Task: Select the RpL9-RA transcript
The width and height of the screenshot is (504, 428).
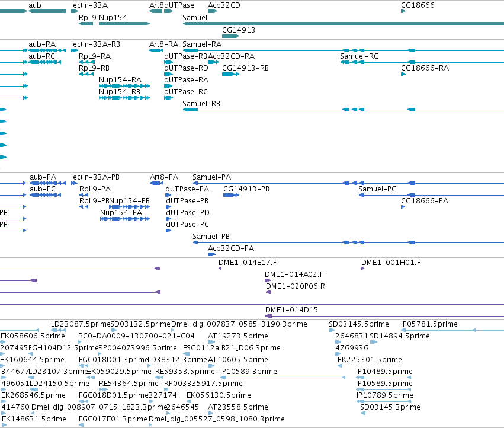Action: point(87,62)
